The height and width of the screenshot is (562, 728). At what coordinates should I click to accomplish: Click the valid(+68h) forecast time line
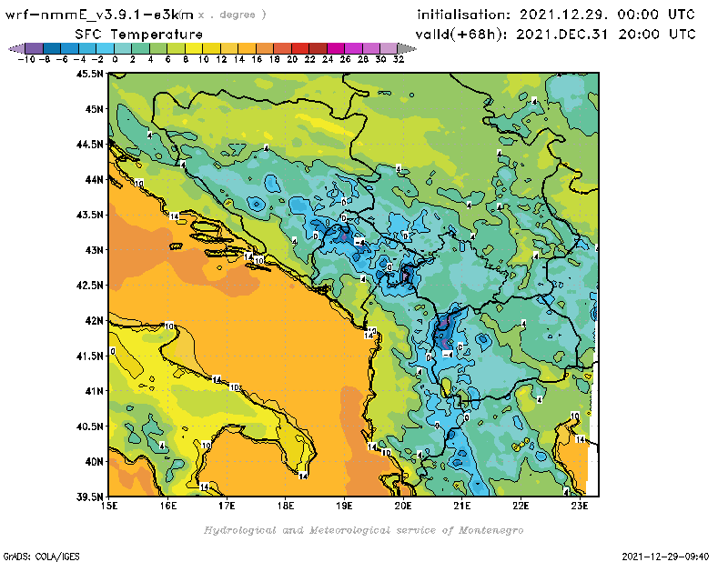click(x=555, y=34)
